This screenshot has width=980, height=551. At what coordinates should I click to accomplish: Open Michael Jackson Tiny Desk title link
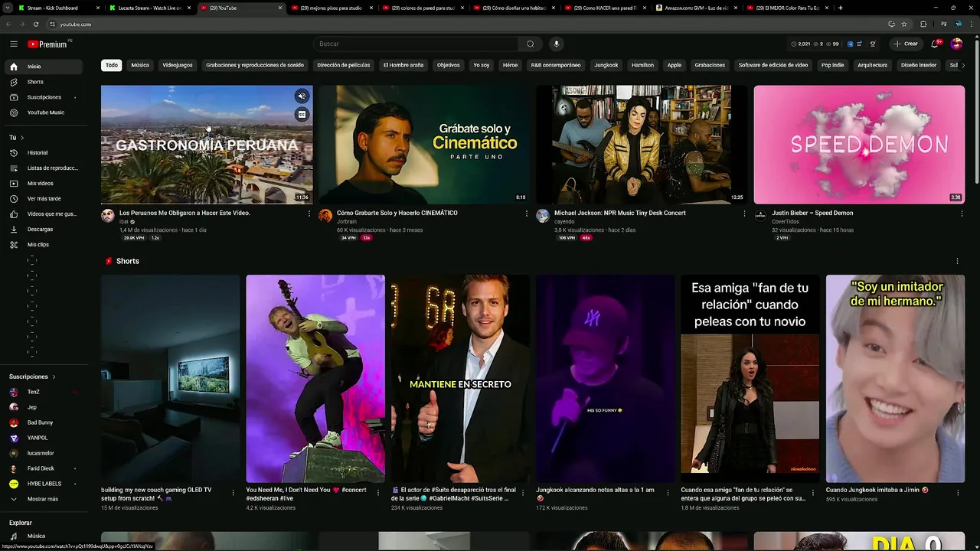[x=620, y=213]
